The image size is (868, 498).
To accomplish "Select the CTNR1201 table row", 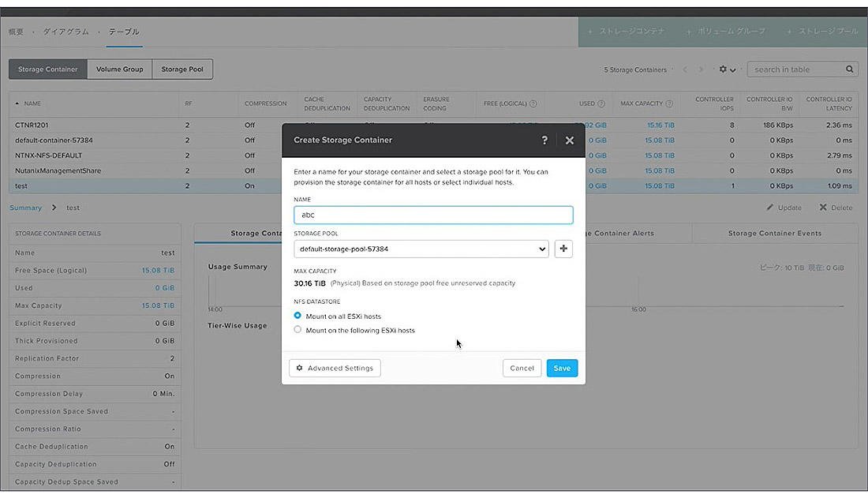I will (433, 125).
